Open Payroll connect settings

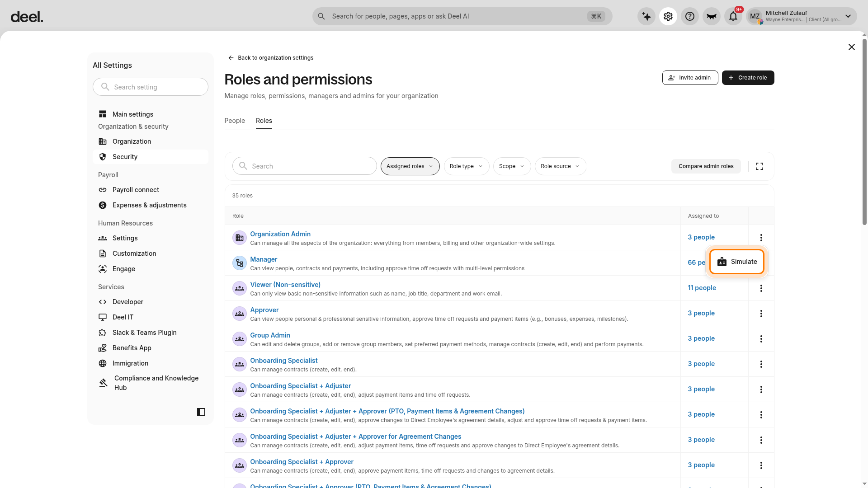click(151, 190)
